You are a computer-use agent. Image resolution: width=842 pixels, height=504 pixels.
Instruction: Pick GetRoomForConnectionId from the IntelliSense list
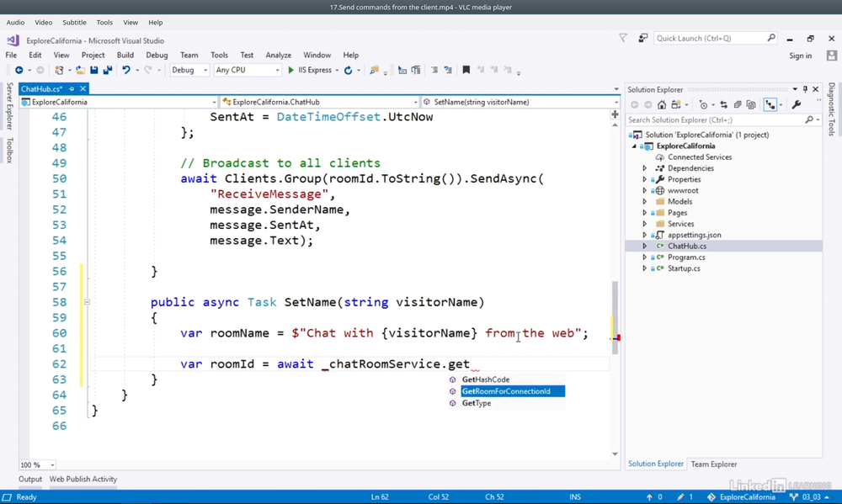click(506, 391)
